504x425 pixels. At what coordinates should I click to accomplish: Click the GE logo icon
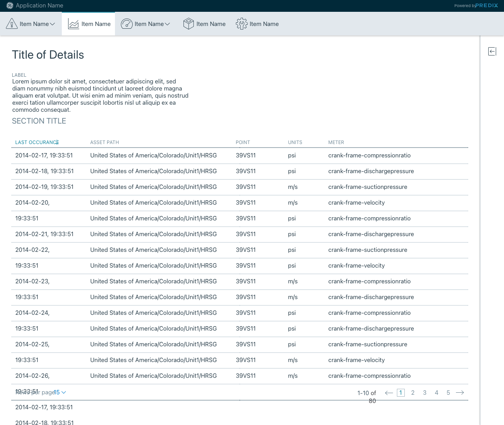[x=10, y=6]
